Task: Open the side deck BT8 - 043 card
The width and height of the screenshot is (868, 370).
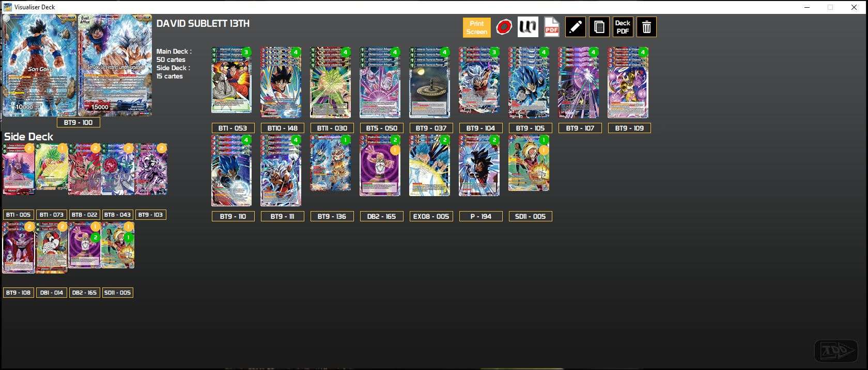Action: (118, 169)
